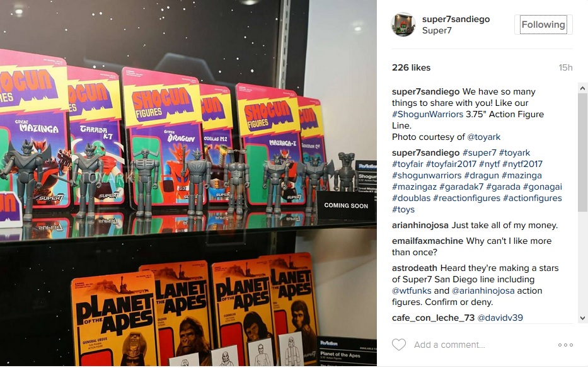Click the super7sandiego profile avatar
Viewport: 588px width, 368px height.
click(403, 25)
